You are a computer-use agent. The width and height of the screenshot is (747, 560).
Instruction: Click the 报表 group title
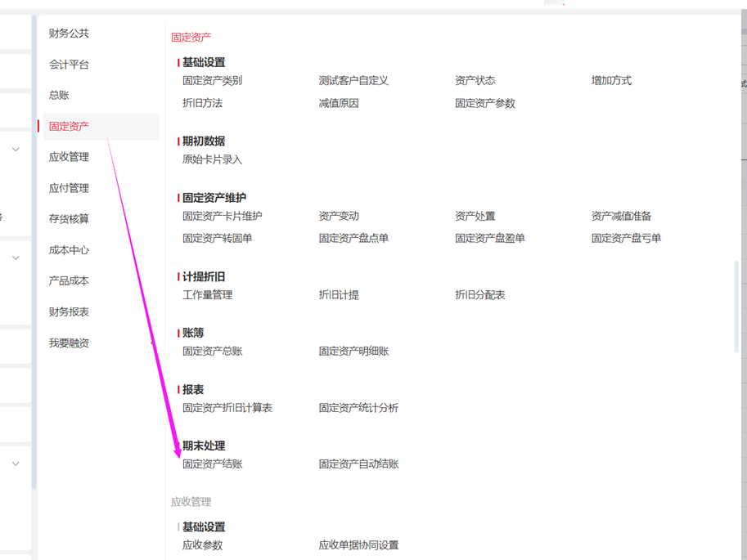coord(193,389)
